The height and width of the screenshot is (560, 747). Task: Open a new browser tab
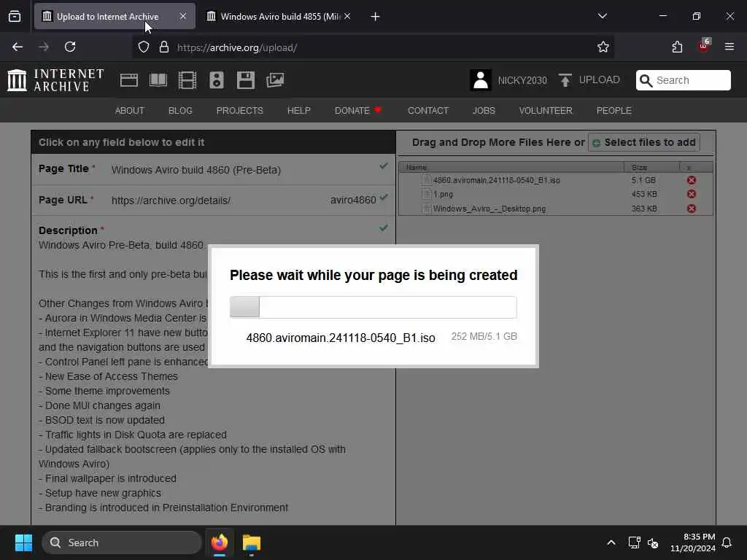point(376,17)
